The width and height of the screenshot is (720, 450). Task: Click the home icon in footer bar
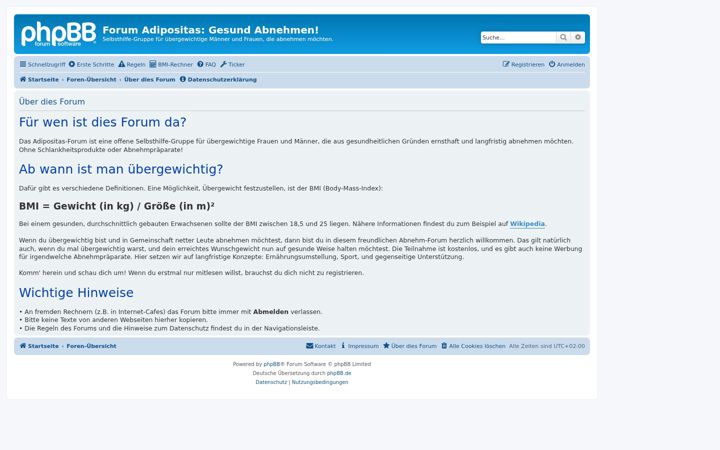click(23, 346)
